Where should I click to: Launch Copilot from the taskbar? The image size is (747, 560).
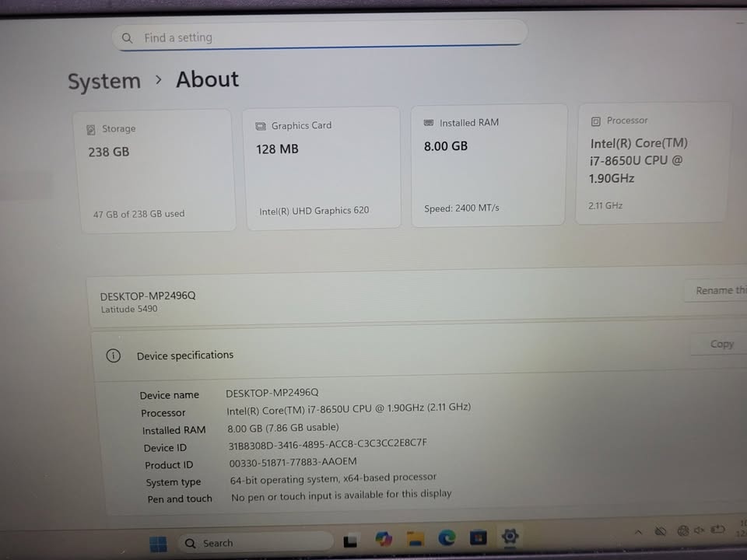pos(384,538)
